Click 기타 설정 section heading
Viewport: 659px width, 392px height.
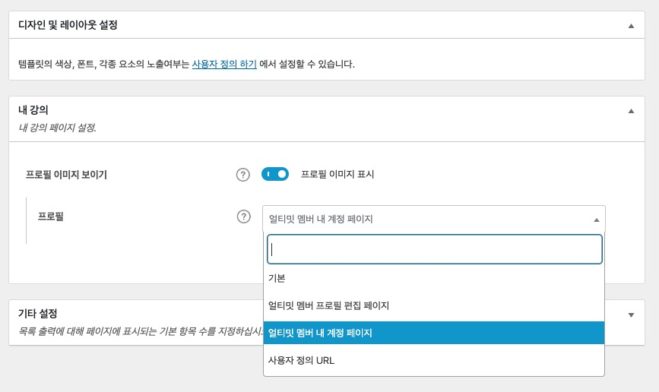point(37,313)
